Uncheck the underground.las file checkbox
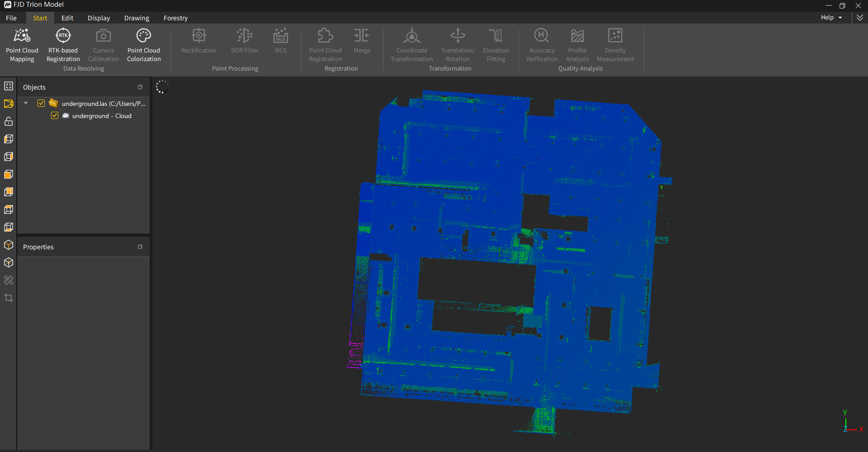 tap(41, 103)
